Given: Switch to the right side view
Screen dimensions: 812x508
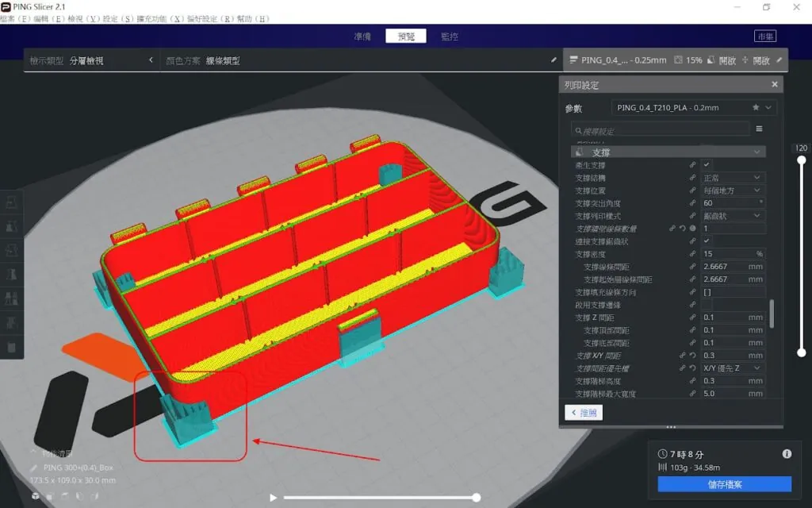Looking at the screenshot, I should 95,496.
